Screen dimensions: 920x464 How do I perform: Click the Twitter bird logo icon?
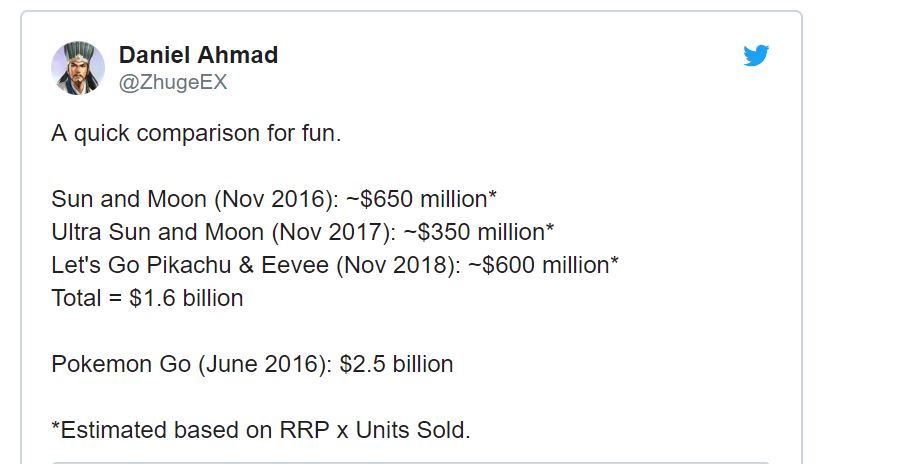click(756, 56)
